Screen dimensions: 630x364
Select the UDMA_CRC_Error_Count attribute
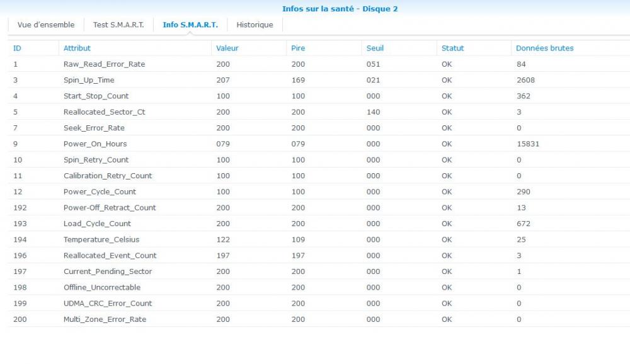pyautogui.click(x=108, y=304)
